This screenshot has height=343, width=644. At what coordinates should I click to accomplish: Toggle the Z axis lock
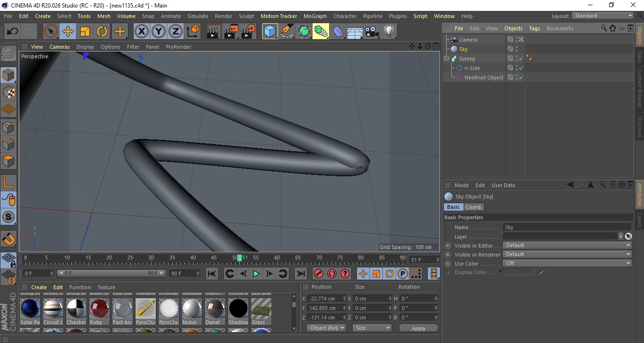tap(175, 32)
